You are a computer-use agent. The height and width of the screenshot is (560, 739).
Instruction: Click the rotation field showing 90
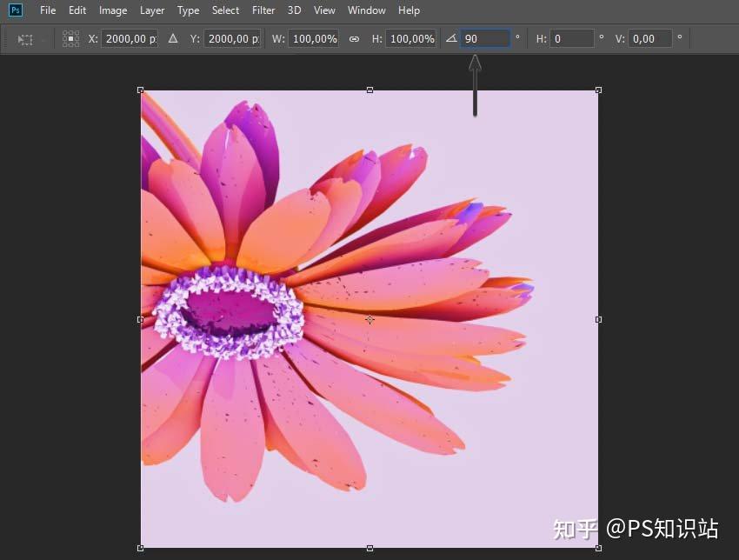click(x=485, y=39)
